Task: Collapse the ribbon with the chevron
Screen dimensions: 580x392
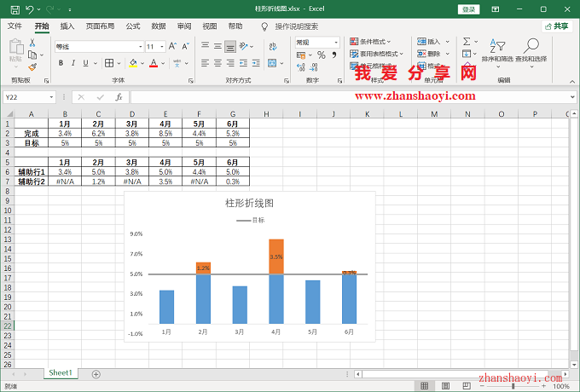Action: (572, 82)
